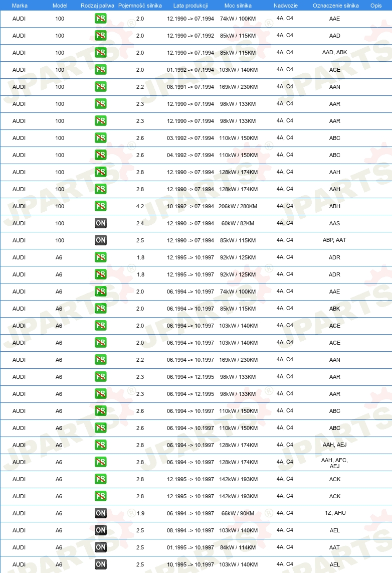Click the model cell A6 in the 1Z, AHU row
Screen dimensions: 392x573
59,513
